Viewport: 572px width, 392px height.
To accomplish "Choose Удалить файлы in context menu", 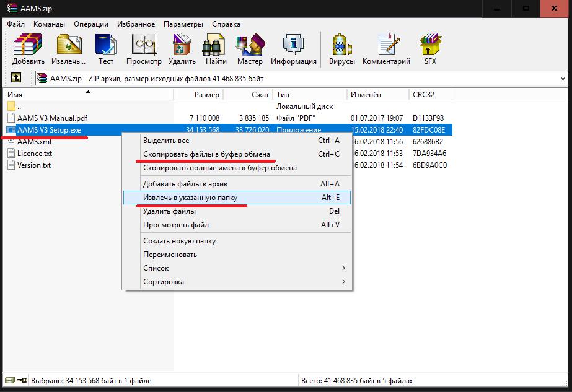I will click(237, 211).
